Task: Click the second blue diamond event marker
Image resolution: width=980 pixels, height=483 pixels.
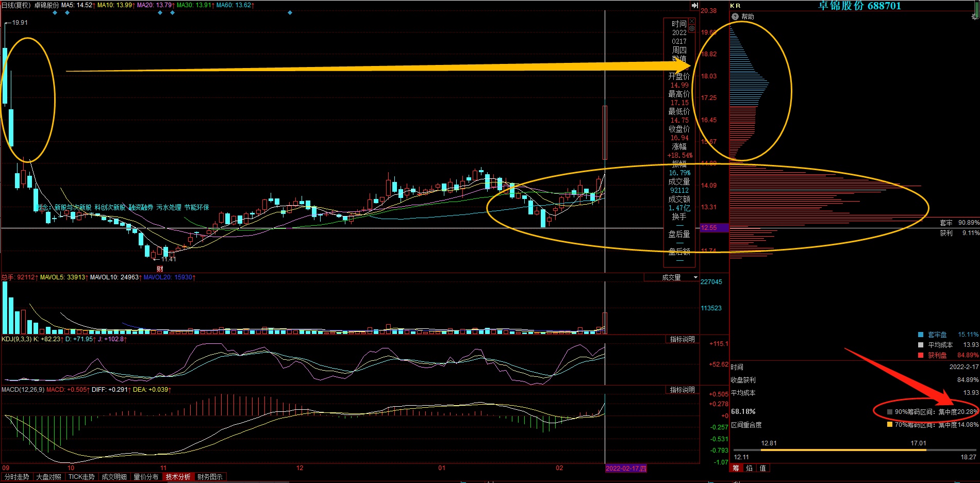Action: 68,13
